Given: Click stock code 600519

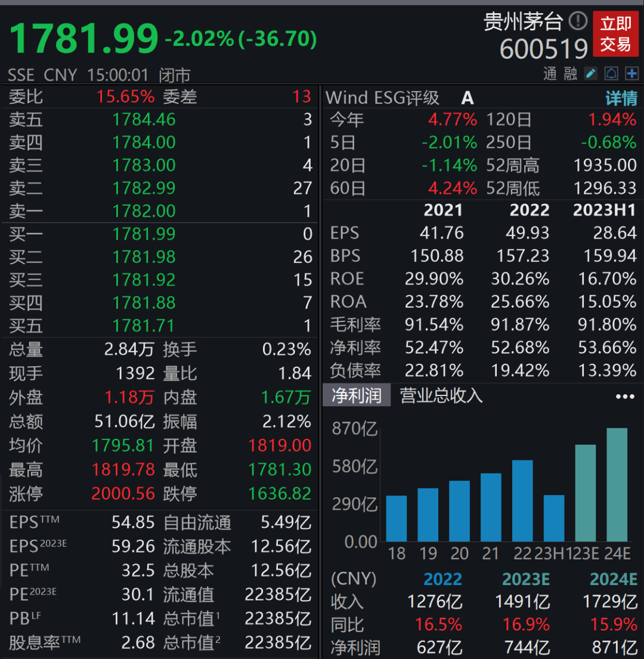Looking at the screenshot, I should point(544,49).
